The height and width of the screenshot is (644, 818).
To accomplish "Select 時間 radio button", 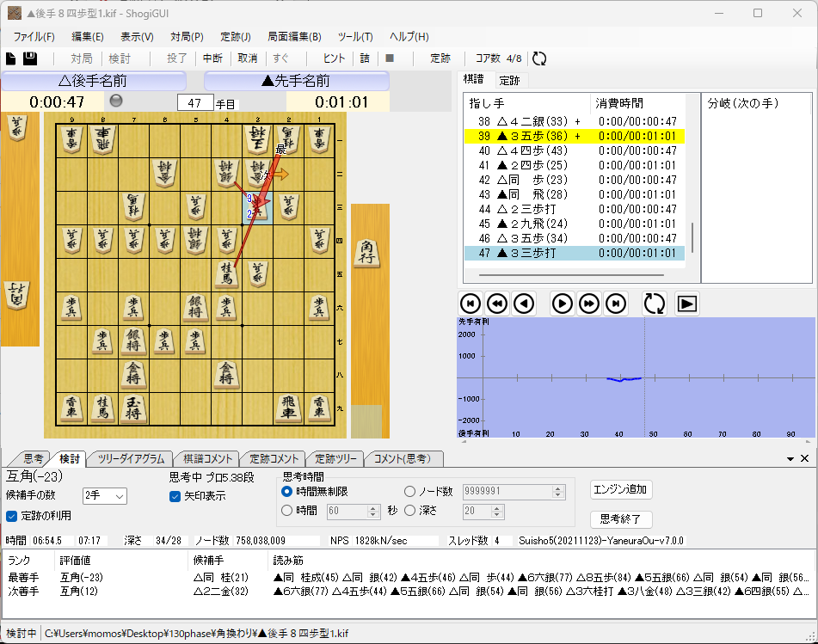I will click(286, 511).
